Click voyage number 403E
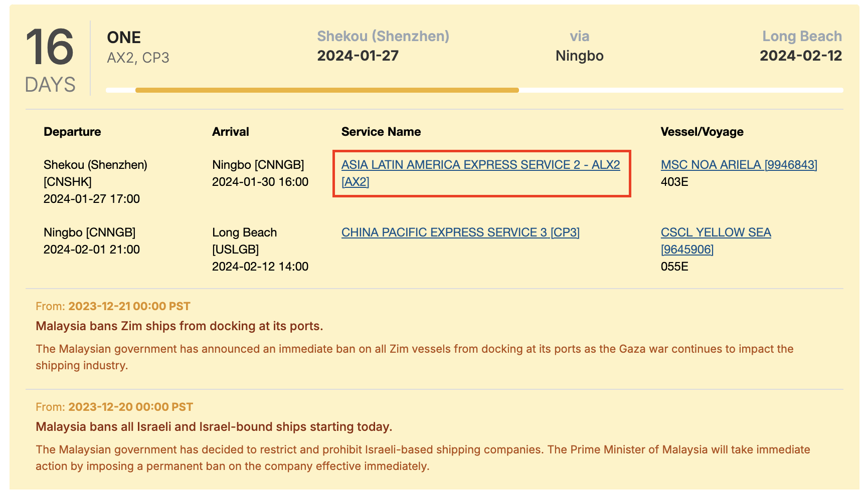The width and height of the screenshot is (868, 494). tap(674, 182)
